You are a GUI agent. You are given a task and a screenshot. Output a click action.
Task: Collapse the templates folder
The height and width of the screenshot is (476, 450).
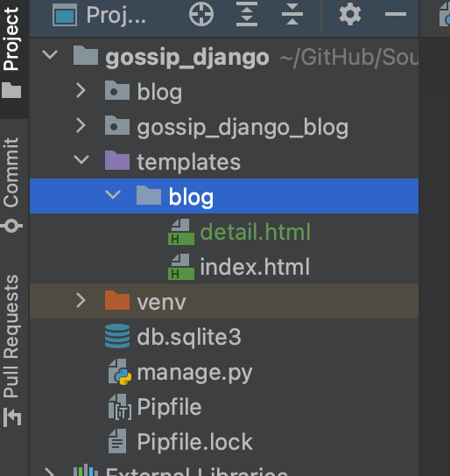(x=81, y=160)
